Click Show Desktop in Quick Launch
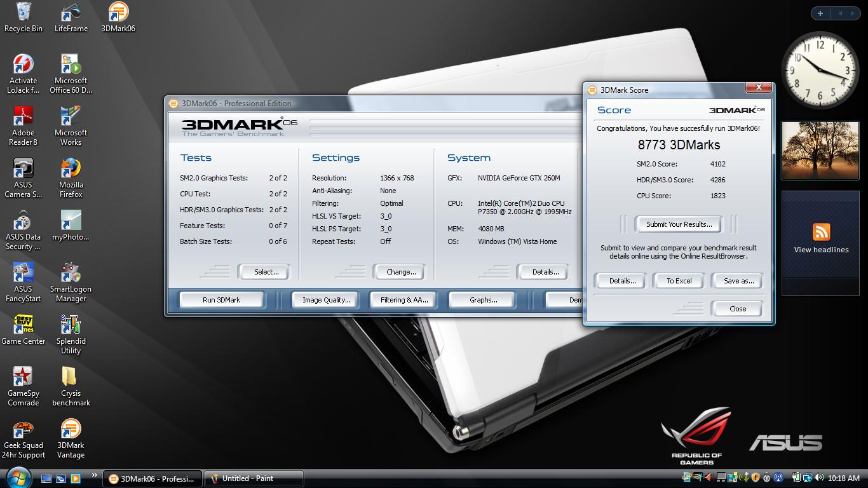This screenshot has height=488, width=868. click(x=46, y=478)
